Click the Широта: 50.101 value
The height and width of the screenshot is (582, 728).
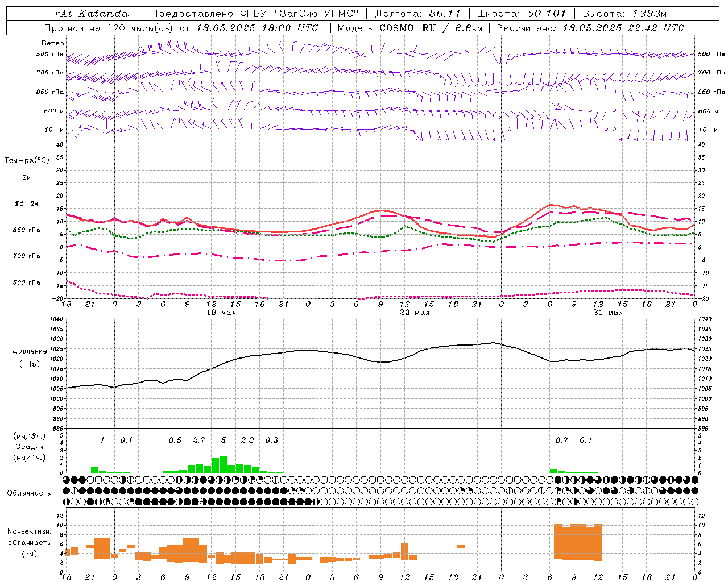coord(522,14)
